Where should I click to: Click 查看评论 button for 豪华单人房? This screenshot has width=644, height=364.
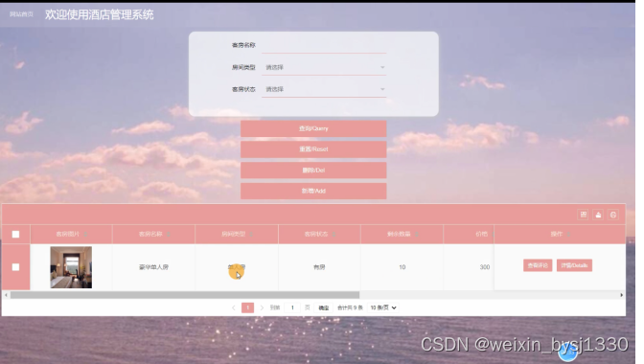pyautogui.click(x=538, y=265)
